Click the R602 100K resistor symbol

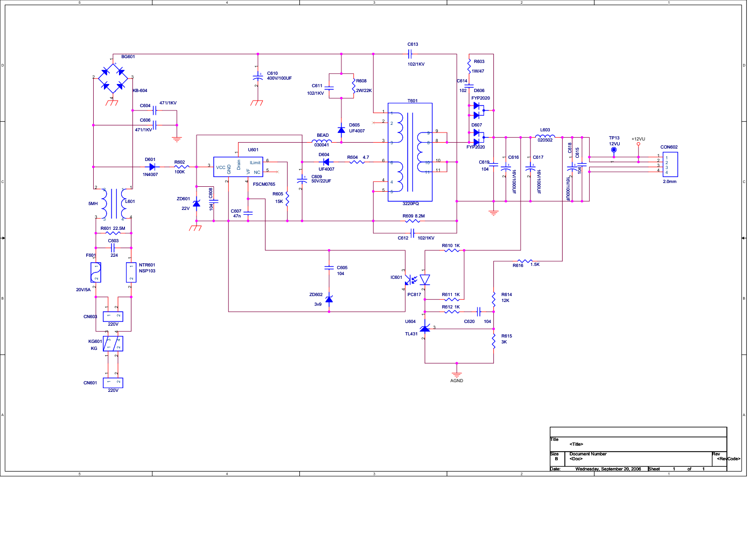[x=181, y=167]
